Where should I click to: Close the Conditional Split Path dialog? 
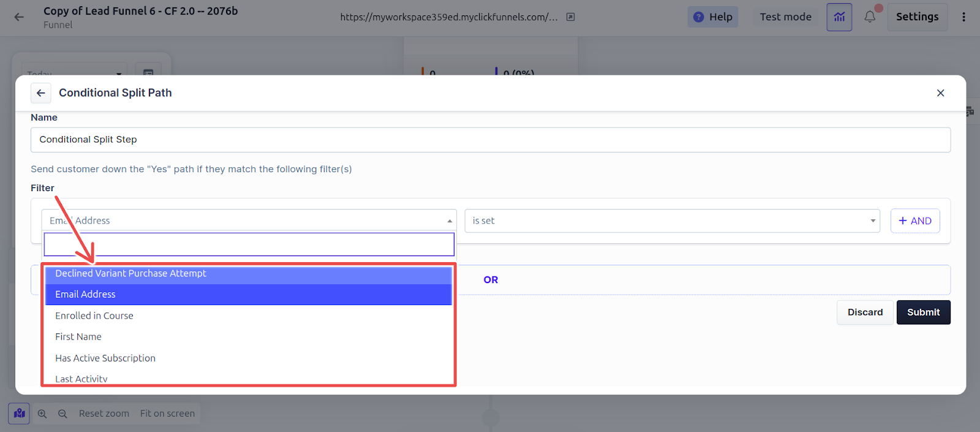point(941,93)
